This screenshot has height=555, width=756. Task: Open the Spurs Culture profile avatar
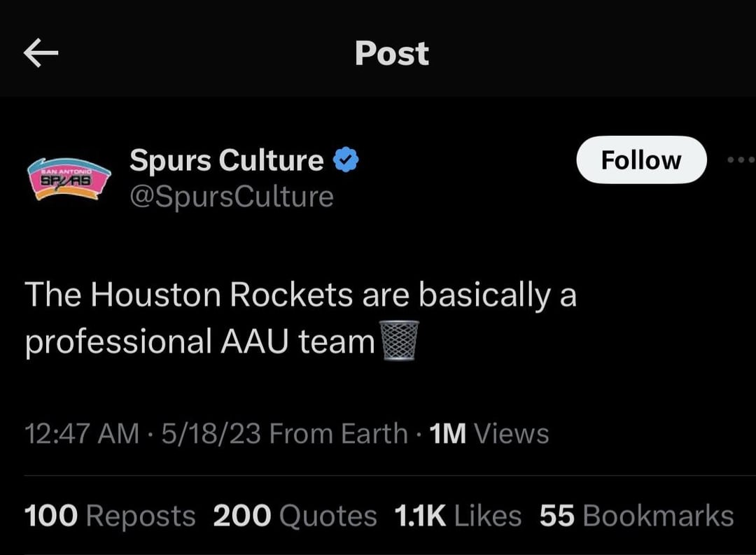tap(69, 179)
